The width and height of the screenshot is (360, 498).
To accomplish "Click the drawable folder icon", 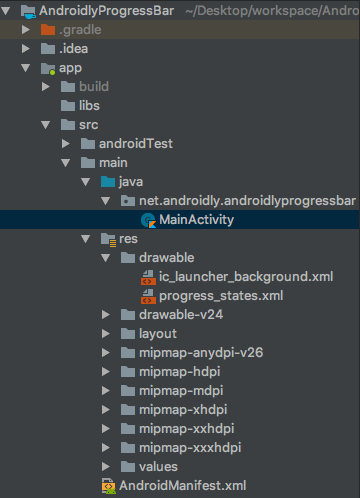I will coord(128,258).
